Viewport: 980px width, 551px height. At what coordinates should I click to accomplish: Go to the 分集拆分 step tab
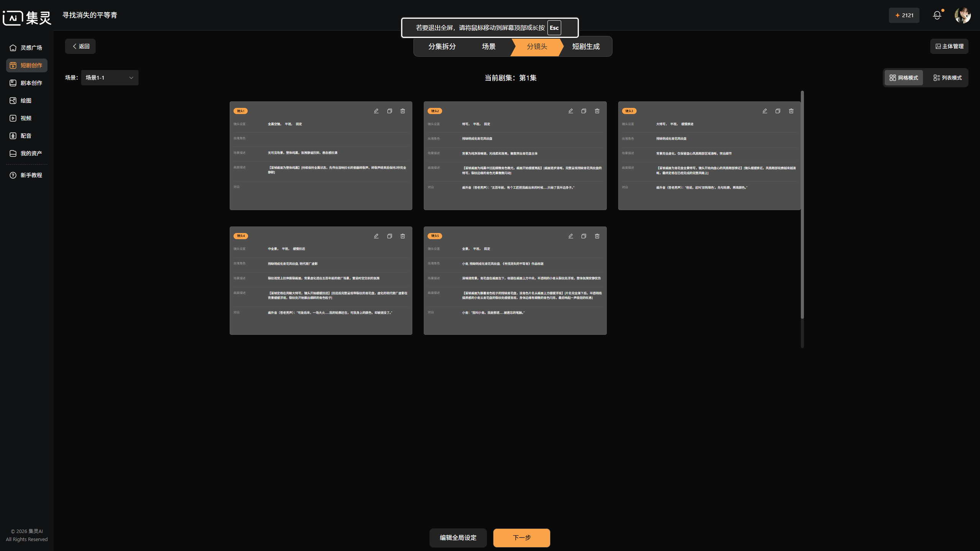pyautogui.click(x=442, y=47)
